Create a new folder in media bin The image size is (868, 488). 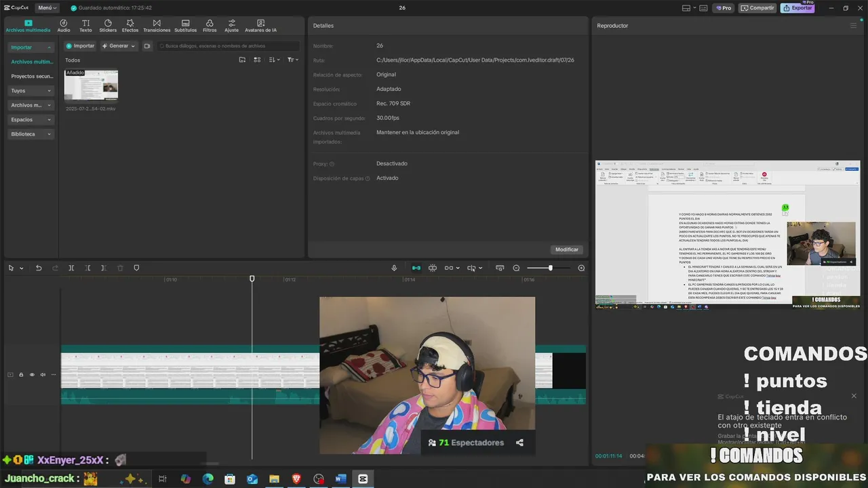point(242,60)
